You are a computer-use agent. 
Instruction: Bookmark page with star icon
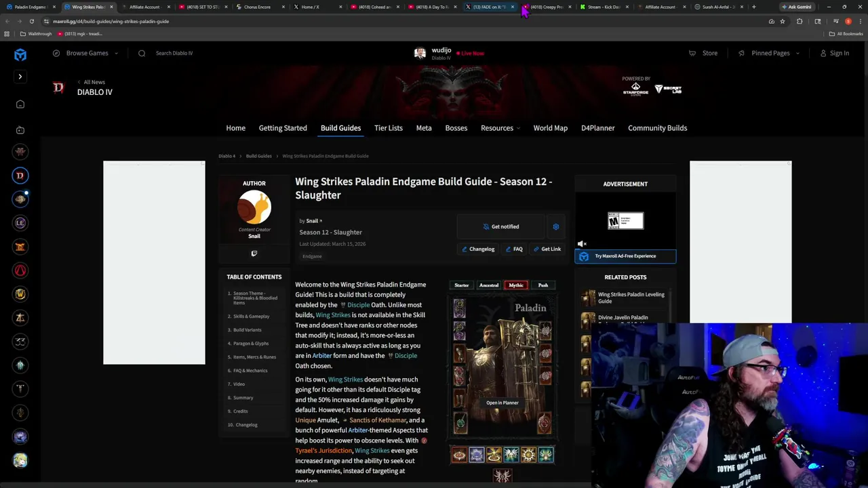(x=783, y=21)
